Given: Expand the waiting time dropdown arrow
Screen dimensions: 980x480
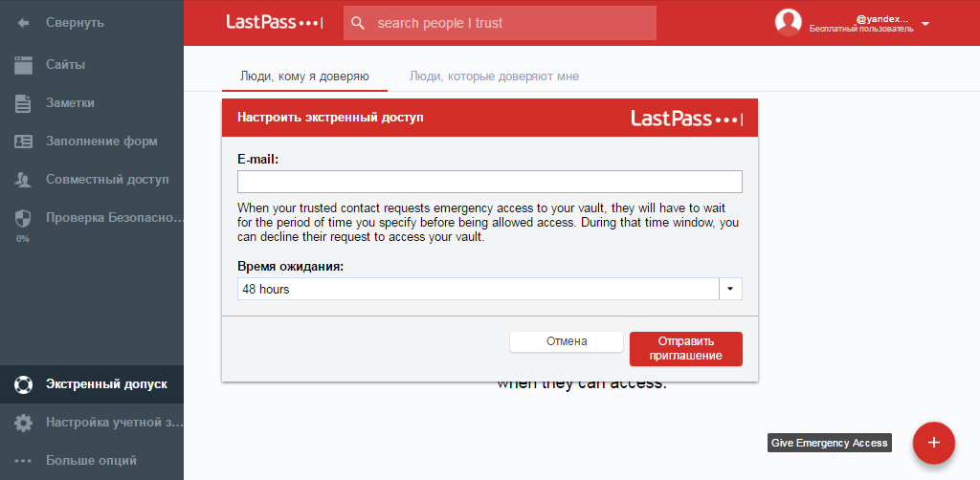Looking at the screenshot, I should click(x=730, y=289).
